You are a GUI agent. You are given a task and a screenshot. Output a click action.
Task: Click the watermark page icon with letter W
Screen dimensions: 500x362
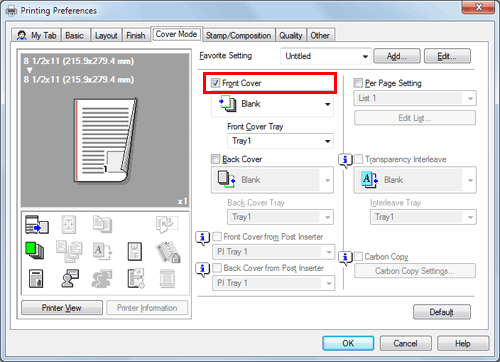click(135, 251)
